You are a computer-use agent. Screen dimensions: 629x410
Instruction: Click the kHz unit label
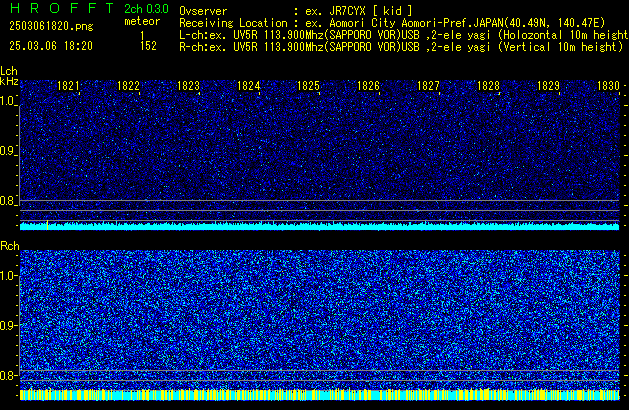coord(9,81)
